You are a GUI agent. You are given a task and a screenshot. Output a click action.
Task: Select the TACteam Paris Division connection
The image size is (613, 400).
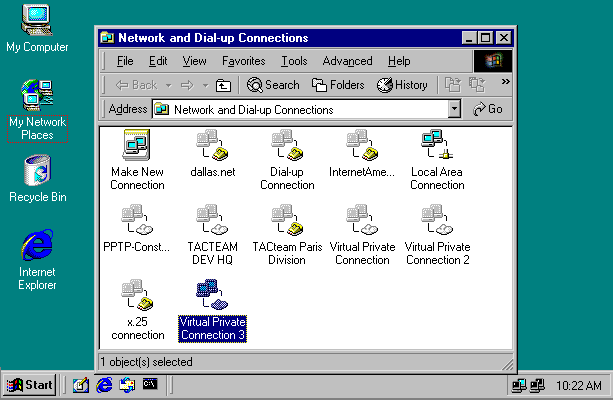(287, 221)
